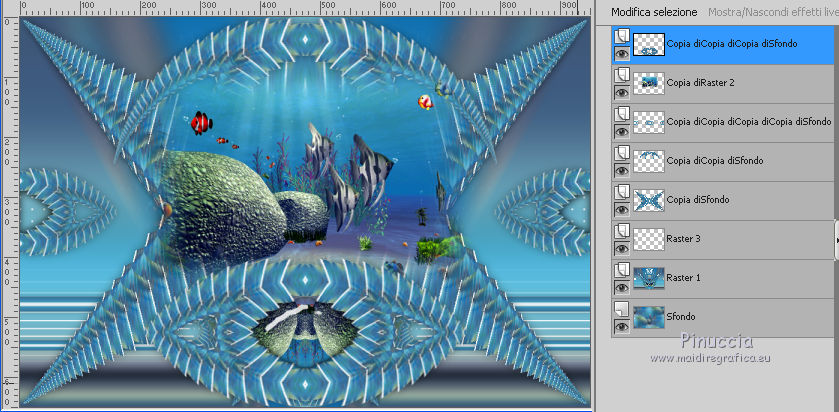
Task: Select the layer name "Raster 1"
Action: [683, 278]
